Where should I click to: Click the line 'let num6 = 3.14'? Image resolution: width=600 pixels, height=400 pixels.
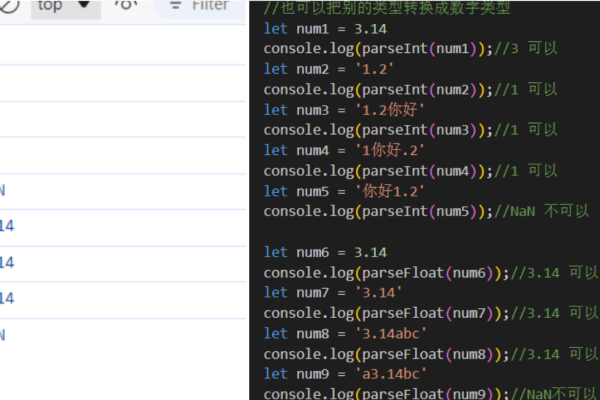tap(324, 252)
